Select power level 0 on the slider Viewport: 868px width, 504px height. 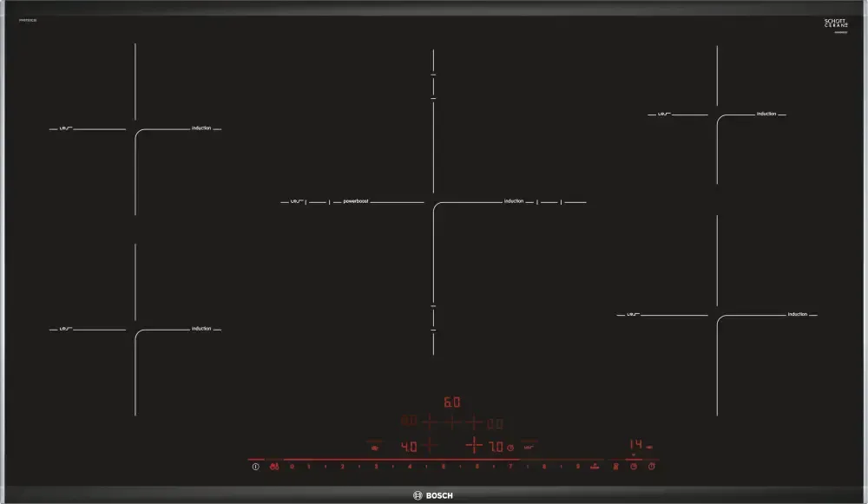(x=292, y=467)
